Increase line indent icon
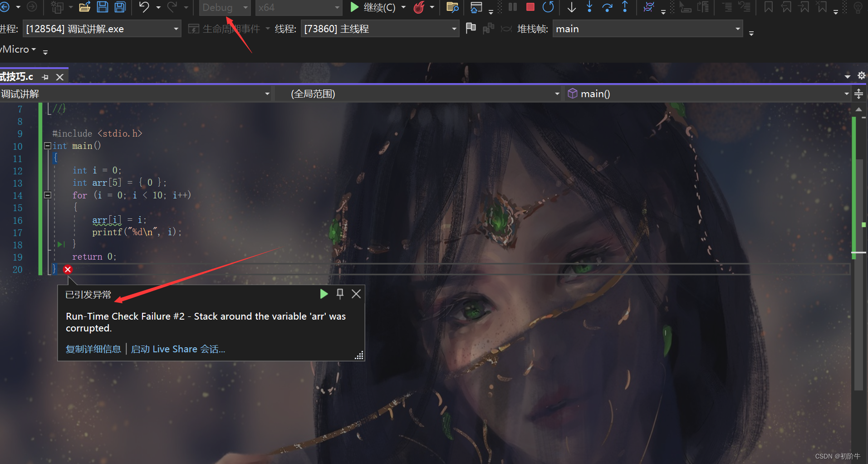868x464 pixels. [x=726, y=7]
